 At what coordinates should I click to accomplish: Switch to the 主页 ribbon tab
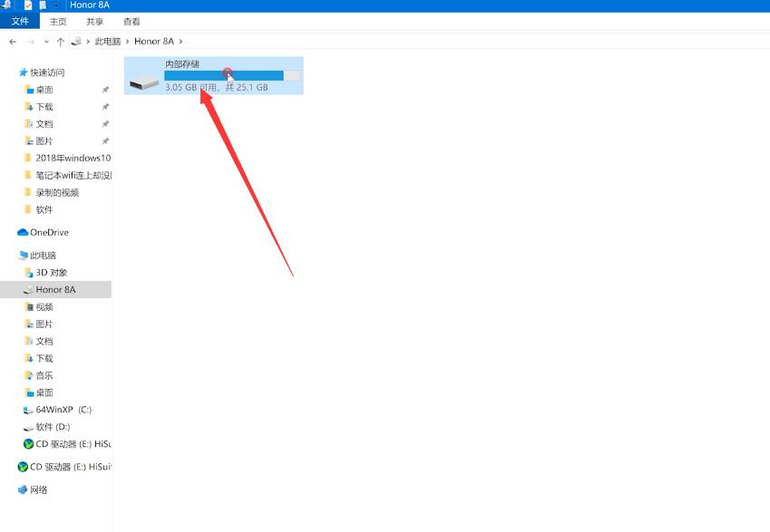click(x=58, y=22)
